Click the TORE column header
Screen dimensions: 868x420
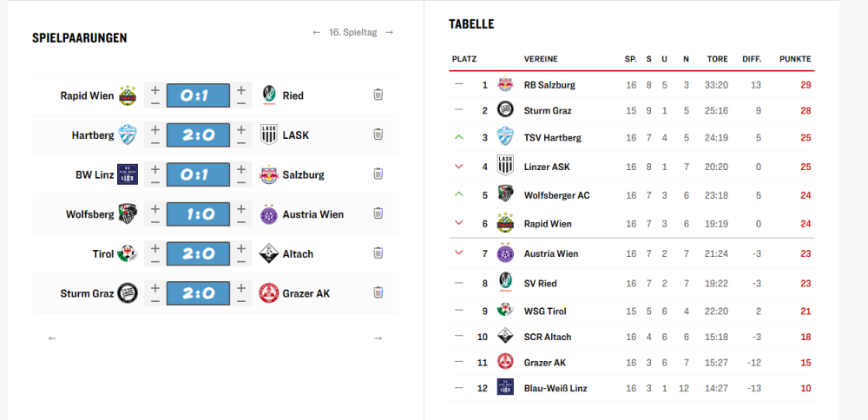tap(717, 59)
